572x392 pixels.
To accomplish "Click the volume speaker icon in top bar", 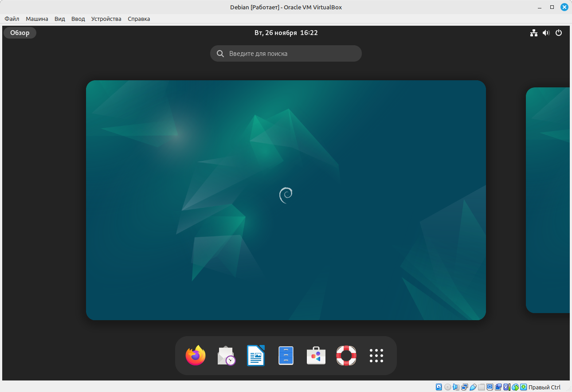I will (x=546, y=33).
